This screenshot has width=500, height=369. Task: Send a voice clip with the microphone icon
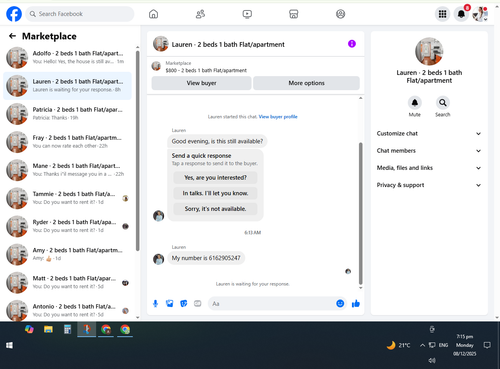click(x=155, y=303)
